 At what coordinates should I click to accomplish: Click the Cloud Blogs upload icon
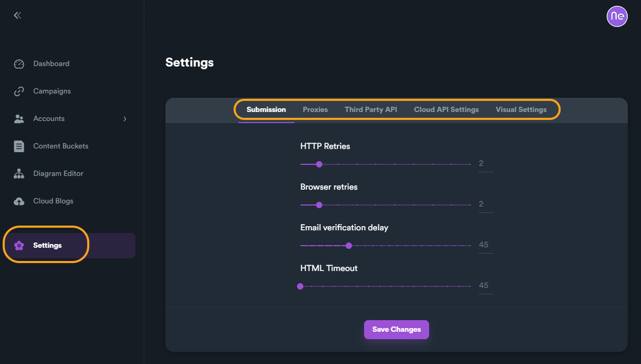19,201
